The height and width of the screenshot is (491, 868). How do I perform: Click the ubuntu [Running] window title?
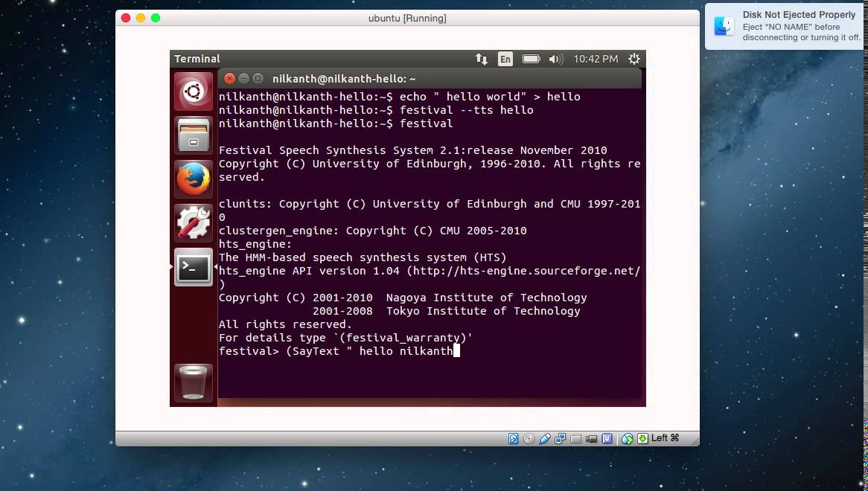pos(407,19)
